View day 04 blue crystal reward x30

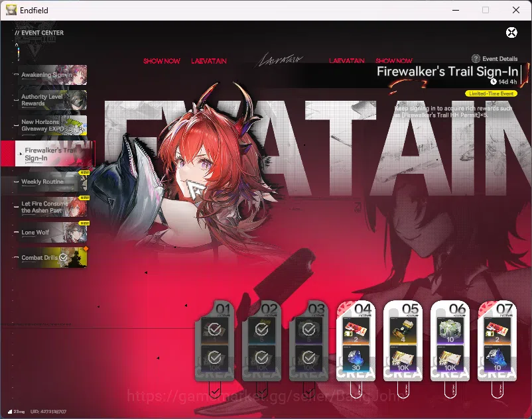pyautogui.click(x=356, y=359)
